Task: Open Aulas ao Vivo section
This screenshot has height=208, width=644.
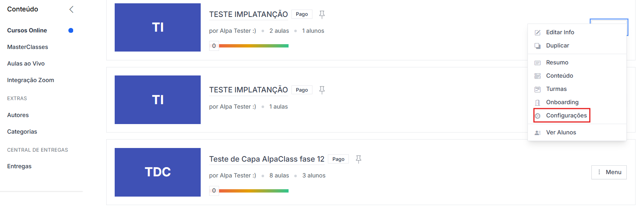Action: coord(26,63)
